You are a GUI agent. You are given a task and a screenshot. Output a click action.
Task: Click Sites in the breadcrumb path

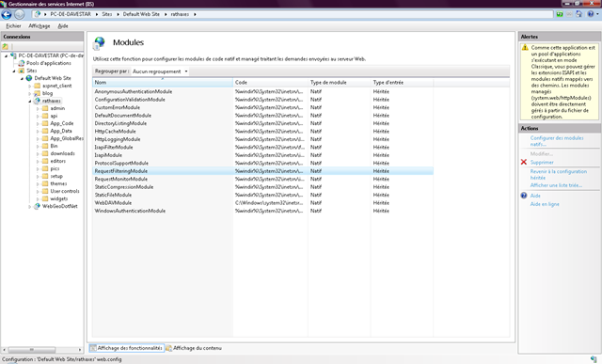(106, 14)
